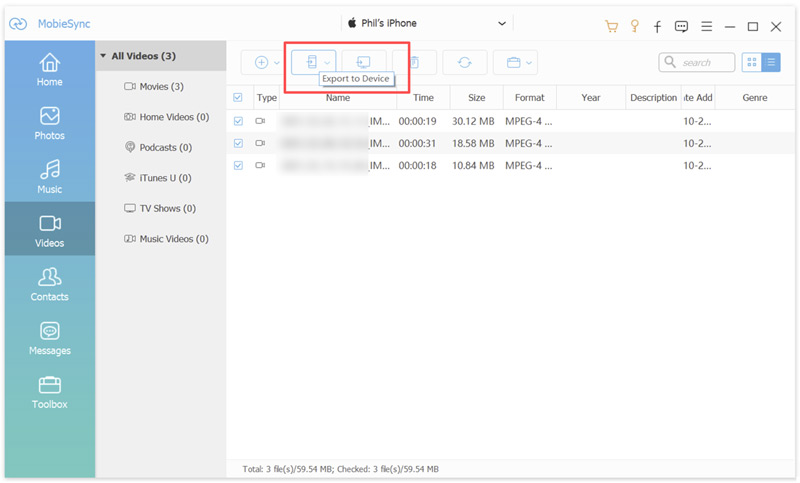Expand the Add (plus) button dropdown
The height and width of the screenshot is (483, 800).
[277, 63]
